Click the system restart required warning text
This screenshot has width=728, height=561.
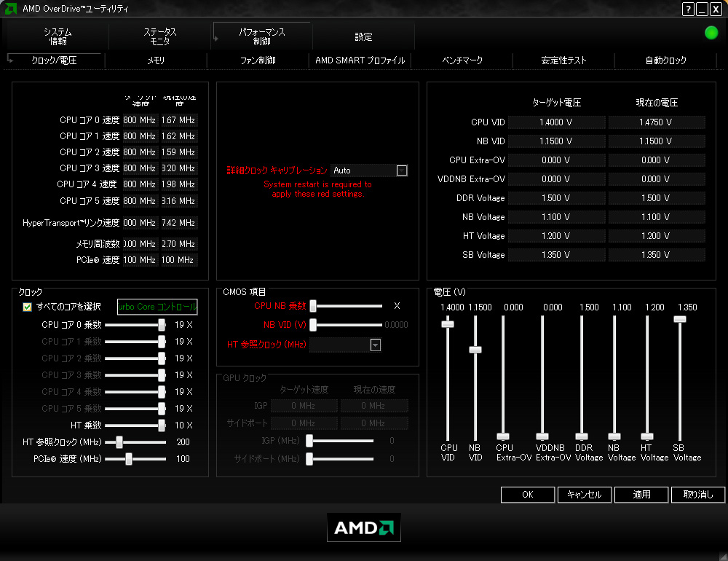pyautogui.click(x=318, y=189)
